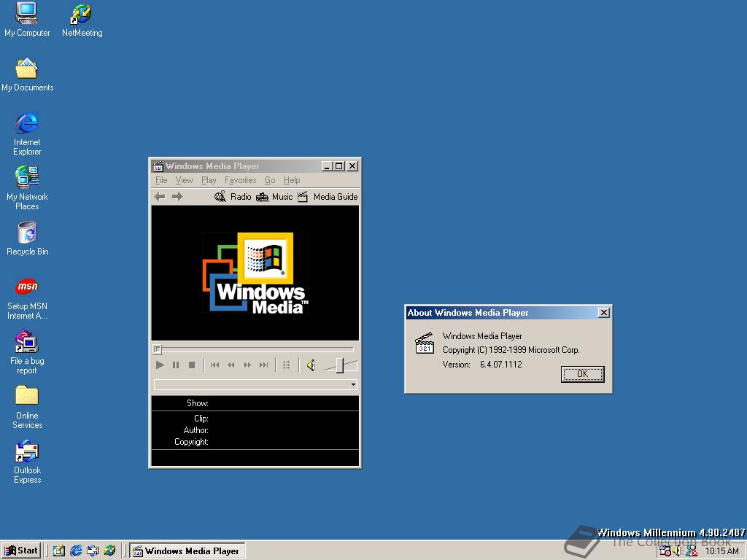Open the View menu

point(184,180)
